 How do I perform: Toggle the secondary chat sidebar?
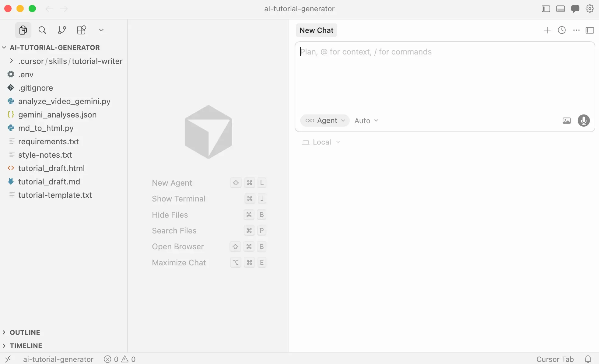pos(590,30)
